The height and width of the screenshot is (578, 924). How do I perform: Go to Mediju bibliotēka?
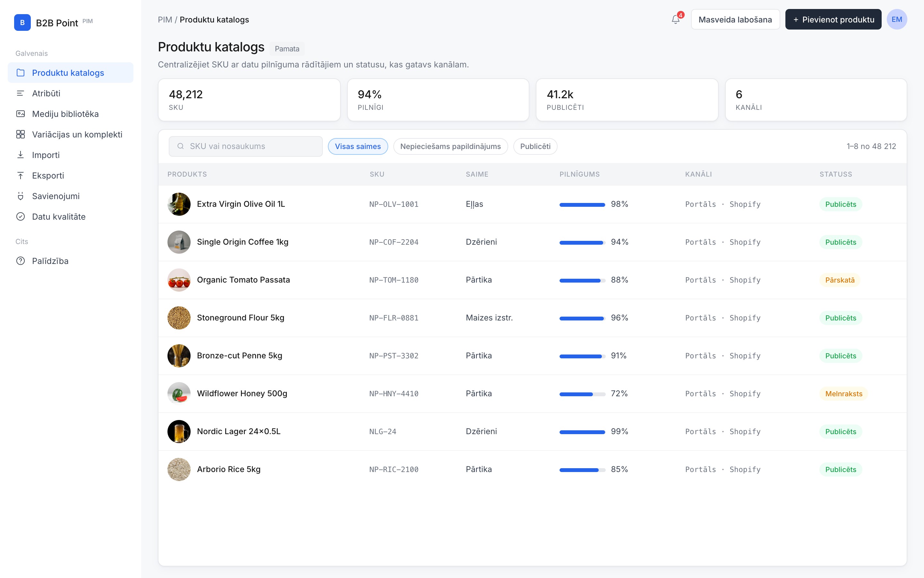coord(71,114)
